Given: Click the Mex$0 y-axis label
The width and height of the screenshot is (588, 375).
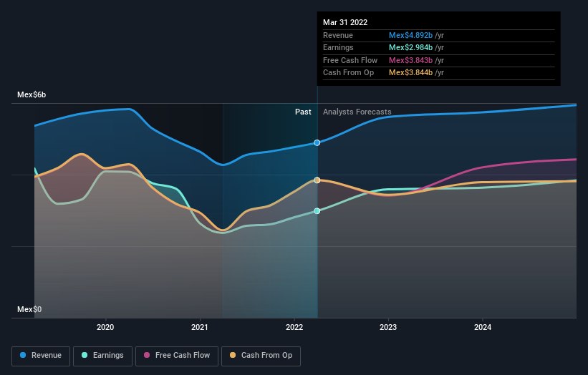Looking at the screenshot, I should (x=29, y=309).
